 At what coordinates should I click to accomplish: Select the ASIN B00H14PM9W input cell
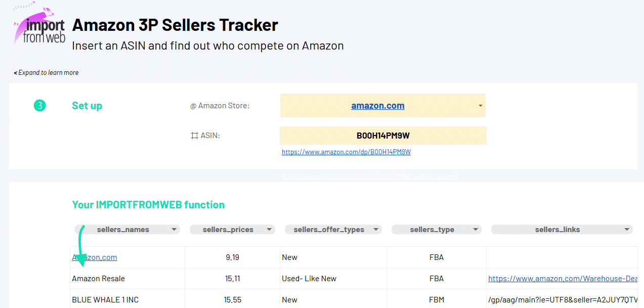pos(383,136)
